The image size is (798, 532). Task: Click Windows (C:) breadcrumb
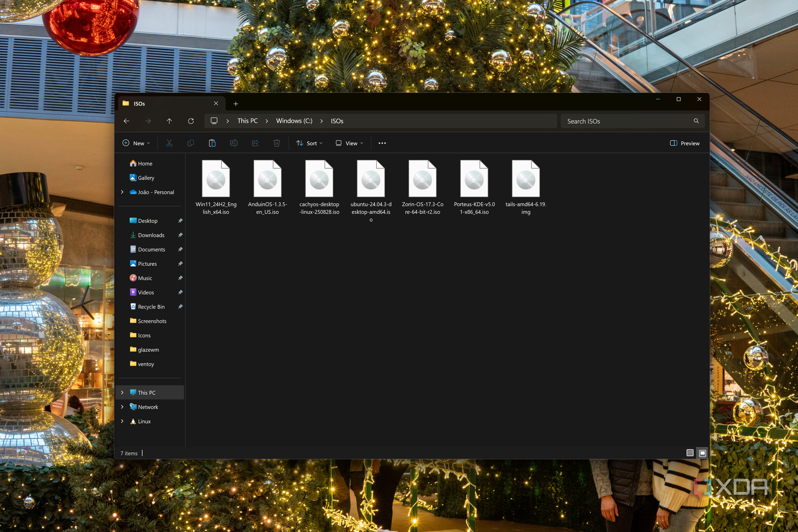pos(294,121)
